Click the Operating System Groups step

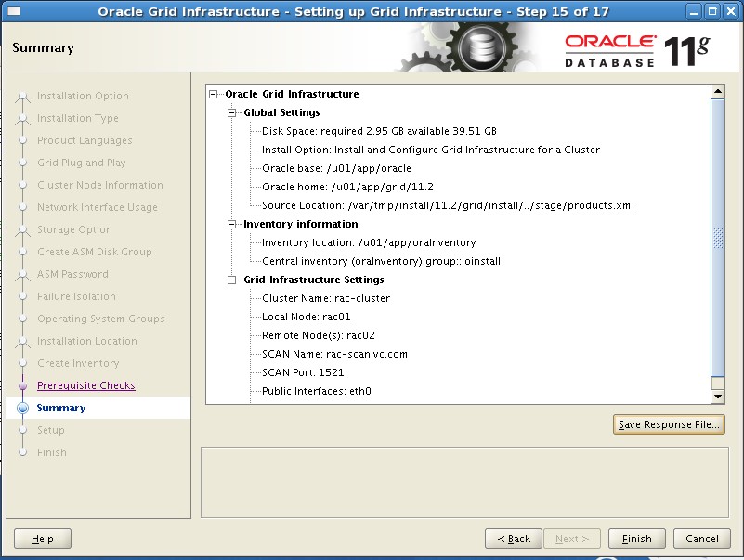101,319
